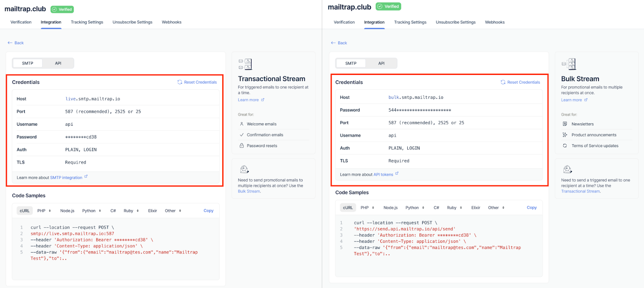This screenshot has height=288, width=644.
Task: Open Learn more under Bulk Stream
Action: point(572,100)
